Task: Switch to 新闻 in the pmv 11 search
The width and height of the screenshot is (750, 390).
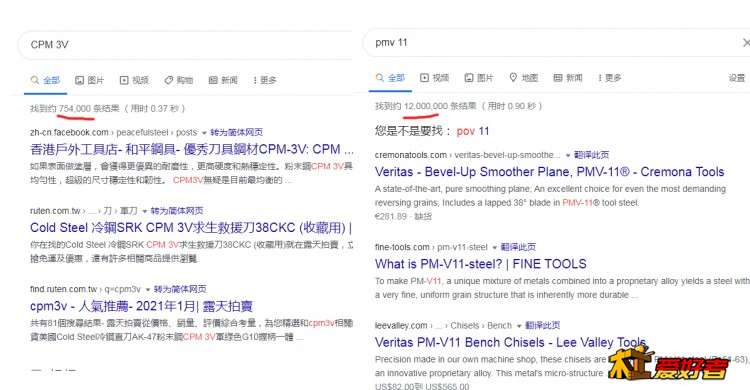Action: coord(568,78)
